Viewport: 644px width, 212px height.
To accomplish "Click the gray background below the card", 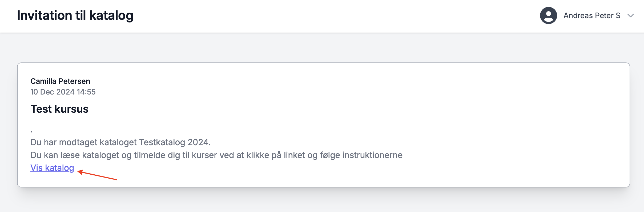I will click(320, 200).
